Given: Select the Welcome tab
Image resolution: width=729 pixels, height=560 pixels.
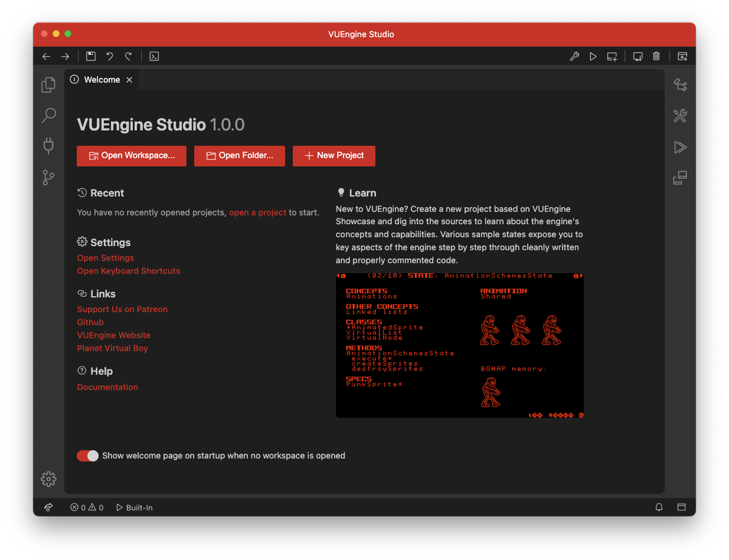Looking at the screenshot, I should [x=102, y=80].
